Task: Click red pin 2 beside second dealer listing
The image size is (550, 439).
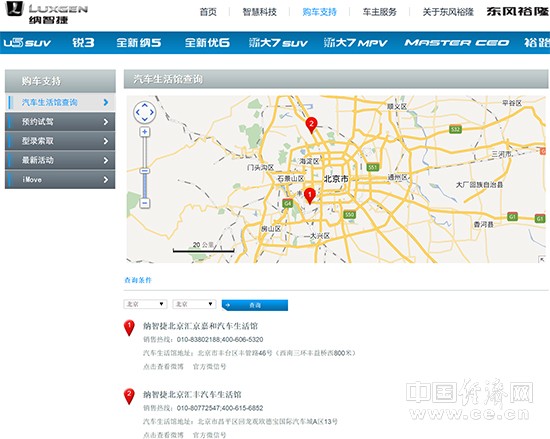Action: click(129, 396)
